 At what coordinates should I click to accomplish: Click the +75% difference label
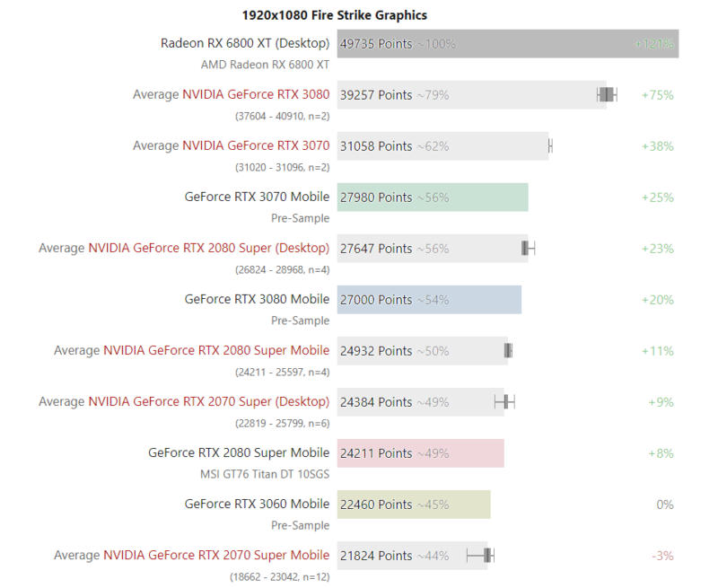pyautogui.click(x=657, y=95)
